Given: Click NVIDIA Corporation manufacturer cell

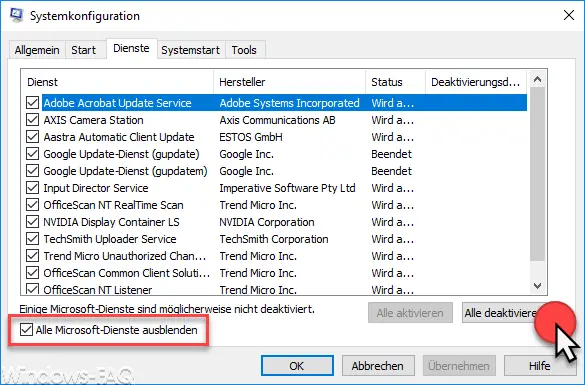Looking at the screenshot, I should coord(267,222).
